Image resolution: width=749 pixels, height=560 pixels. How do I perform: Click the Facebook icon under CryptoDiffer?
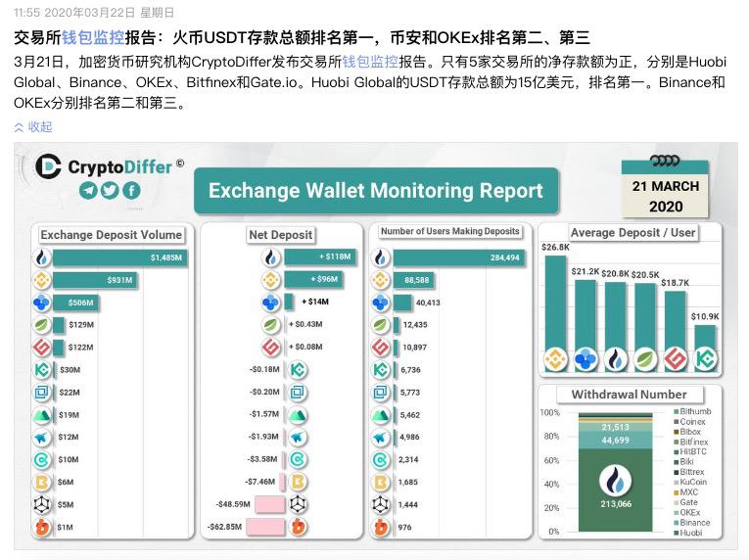point(131,190)
